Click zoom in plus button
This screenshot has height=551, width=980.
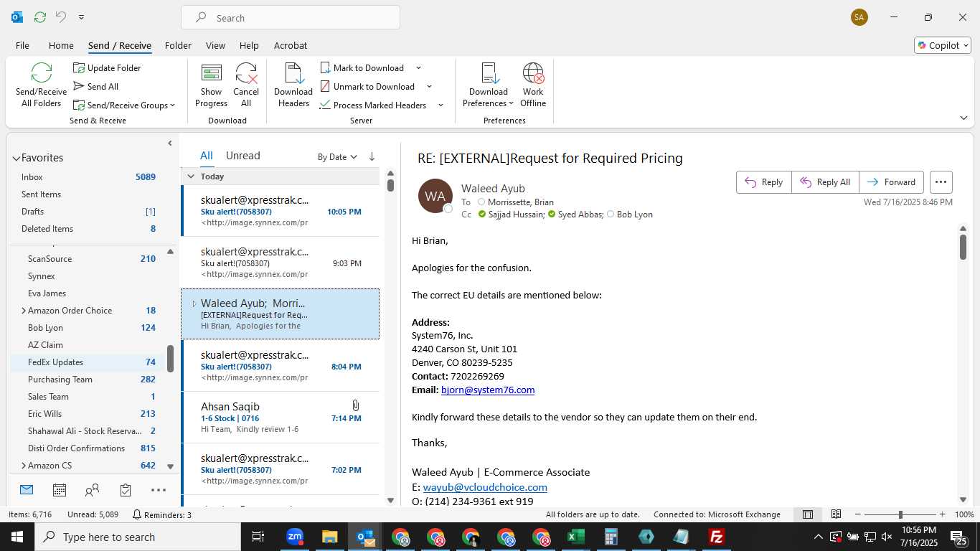click(x=942, y=514)
